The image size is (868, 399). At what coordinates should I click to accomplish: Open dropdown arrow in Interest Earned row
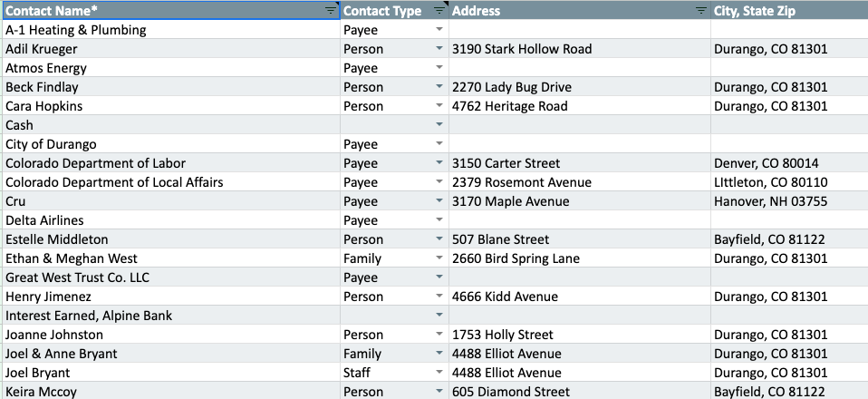pos(439,316)
